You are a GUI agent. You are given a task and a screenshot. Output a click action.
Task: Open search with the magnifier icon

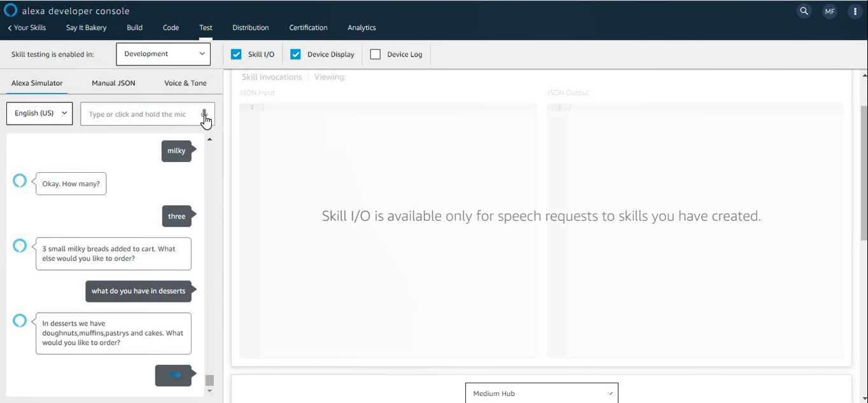point(804,11)
